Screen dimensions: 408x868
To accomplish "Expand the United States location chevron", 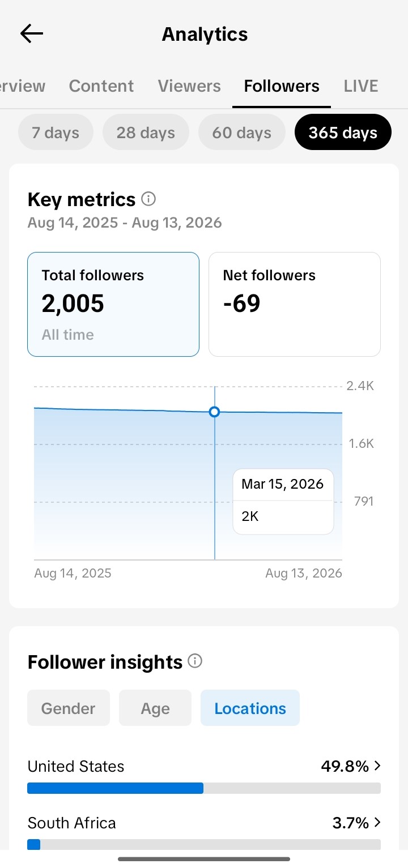I will tap(377, 766).
